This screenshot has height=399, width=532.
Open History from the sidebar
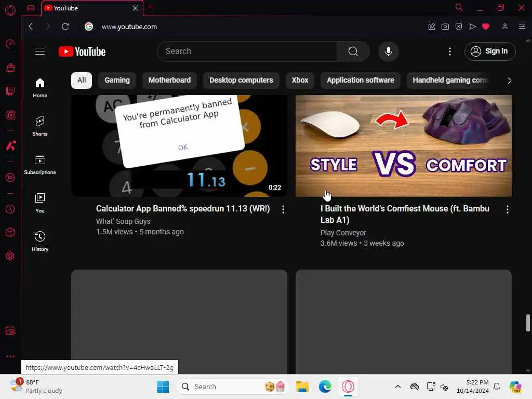tap(40, 241)
